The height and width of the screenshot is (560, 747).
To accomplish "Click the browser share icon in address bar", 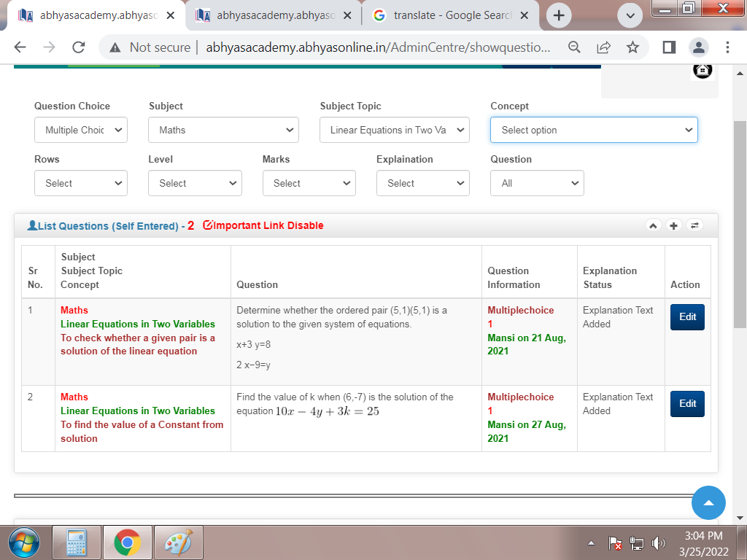I will [x=603, y=47].
